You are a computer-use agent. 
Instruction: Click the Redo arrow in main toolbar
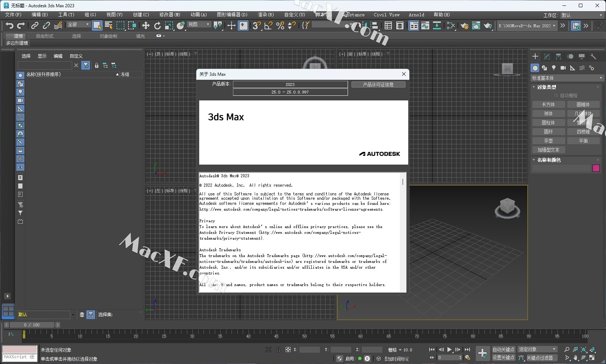(x=21, y=25)
